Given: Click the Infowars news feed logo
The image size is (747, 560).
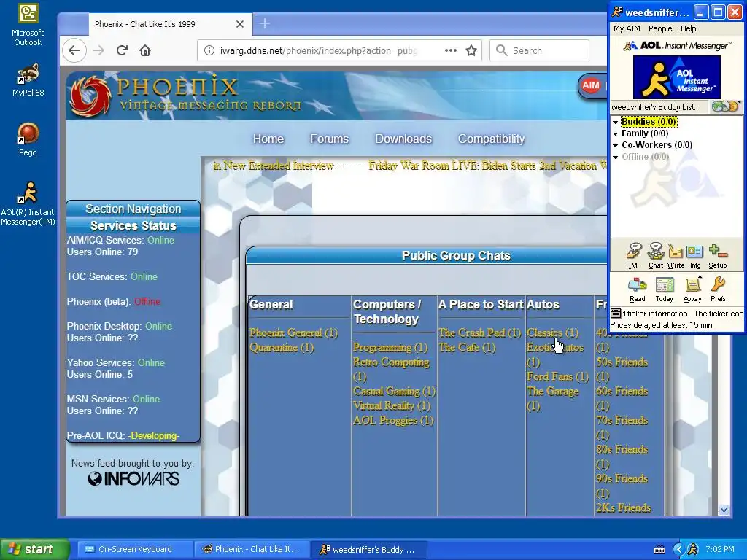Looking at the screenshot, I should pos(133,478).
